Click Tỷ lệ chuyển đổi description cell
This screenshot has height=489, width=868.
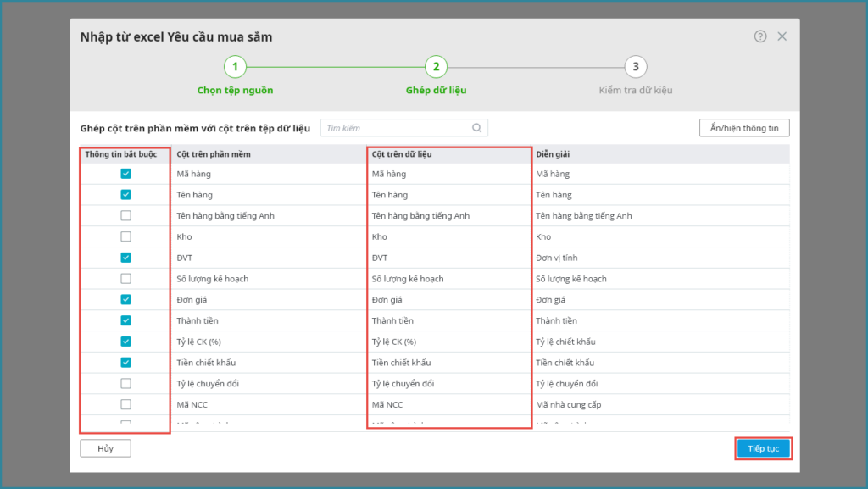click(x=661, y=383)
